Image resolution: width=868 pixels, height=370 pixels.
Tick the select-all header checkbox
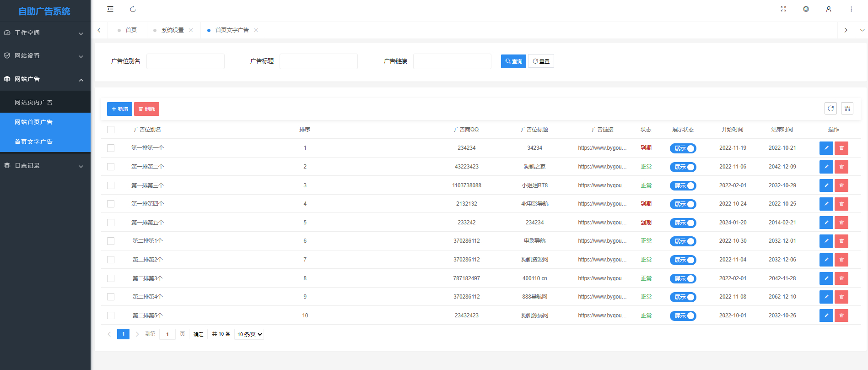click(x=111, y=130)
